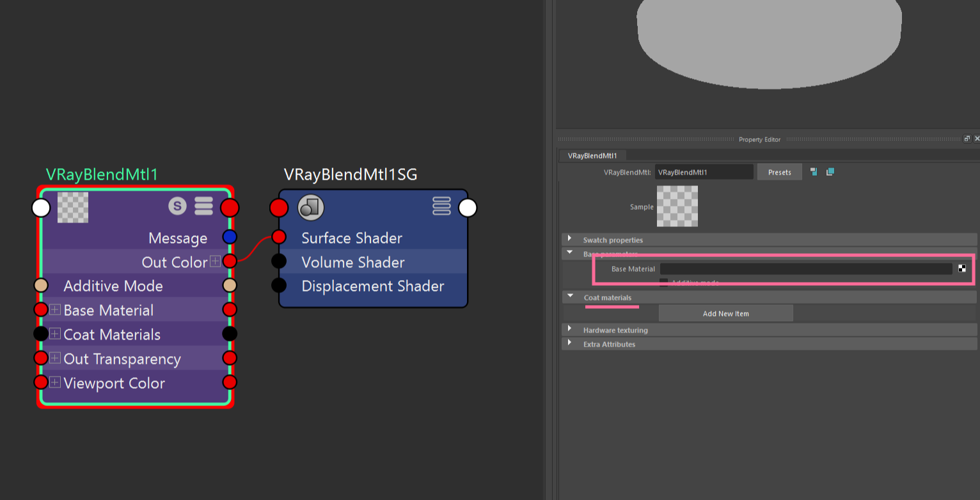Click the Additive Mode left input port

(x=41, y=285)
